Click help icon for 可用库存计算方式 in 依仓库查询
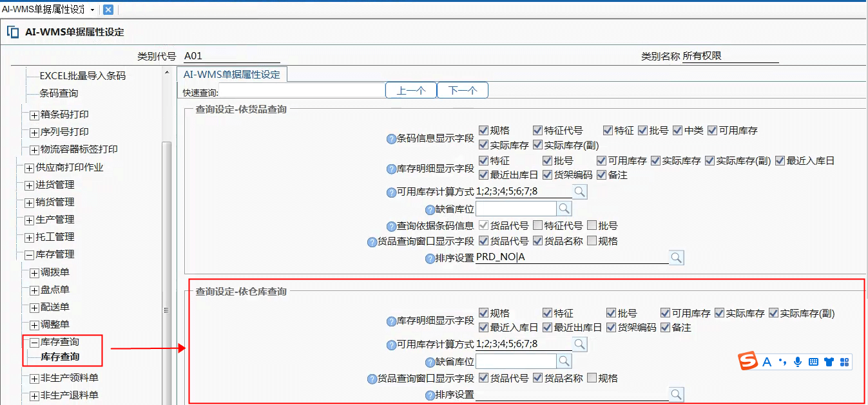The image size is (868, 405). (391, 345)
